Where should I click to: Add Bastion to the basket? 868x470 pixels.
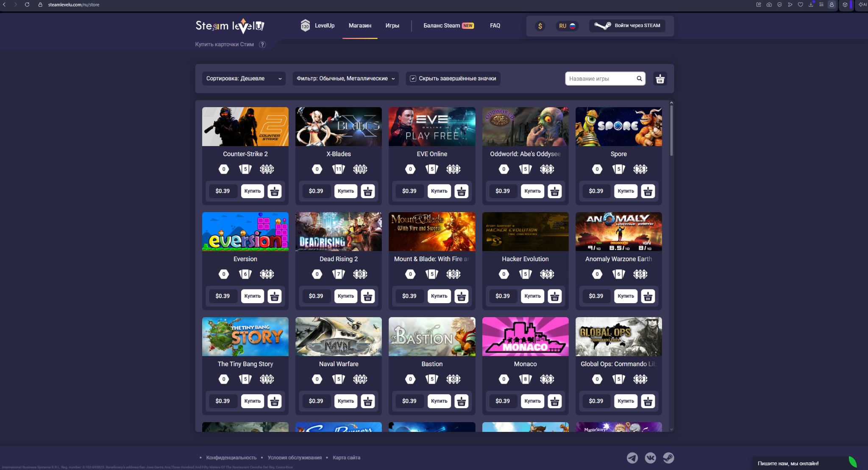pos(461,401)
